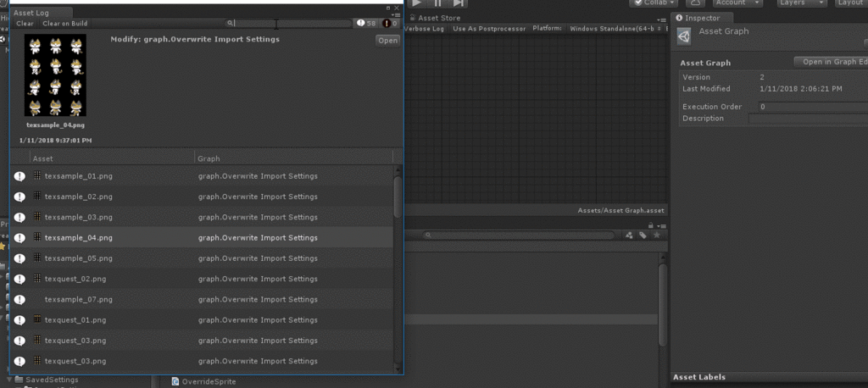Toggle Clear on Build option
The image size is (868, 388).
tap(64, 23)
